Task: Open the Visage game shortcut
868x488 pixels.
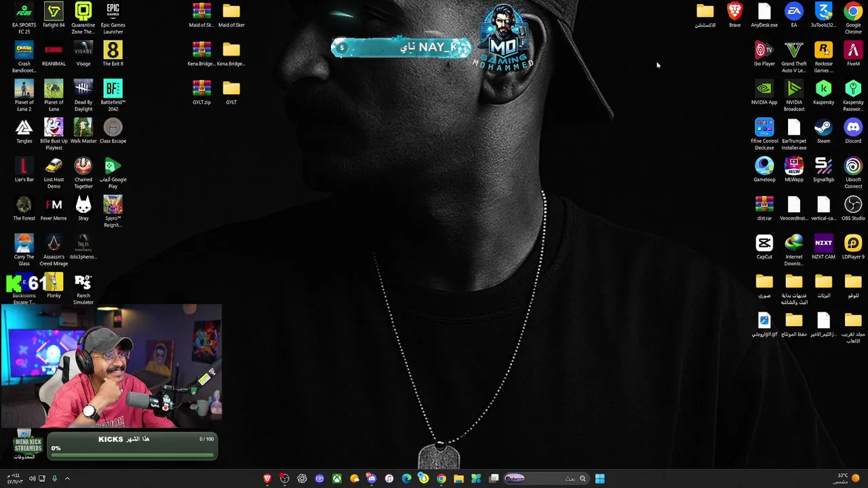Action: [83, 54]
